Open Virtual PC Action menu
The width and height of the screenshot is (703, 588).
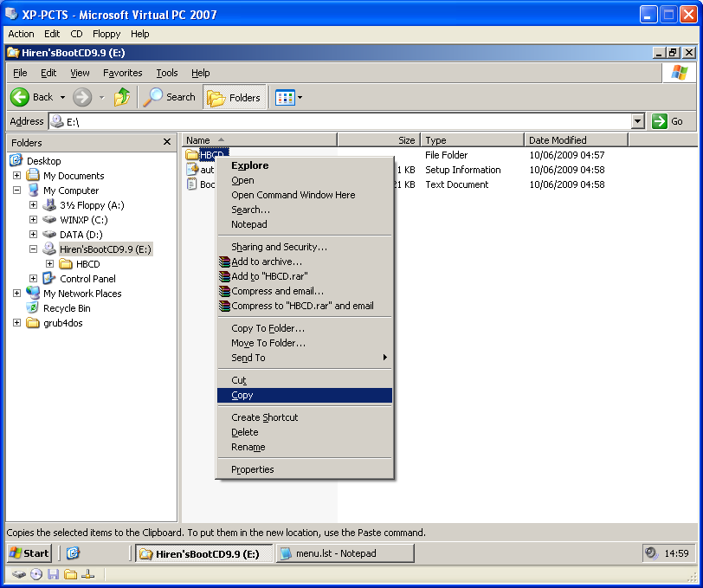click(x=21, y=34)
